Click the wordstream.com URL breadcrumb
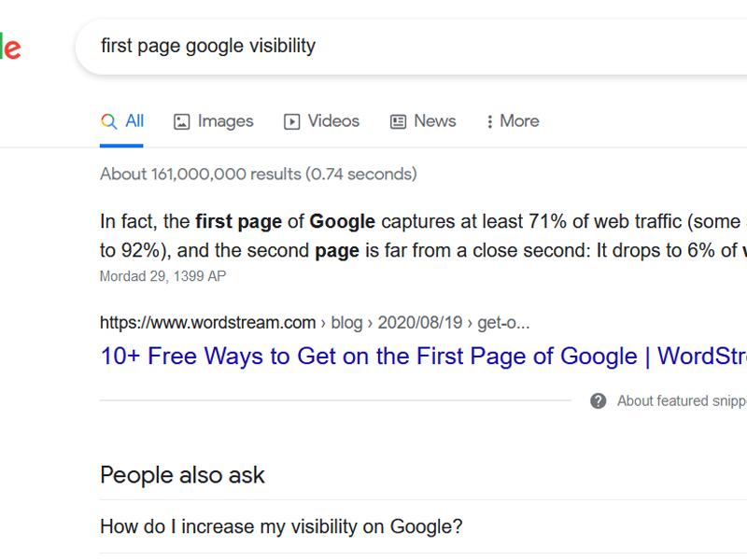 (x=207, y=323)
